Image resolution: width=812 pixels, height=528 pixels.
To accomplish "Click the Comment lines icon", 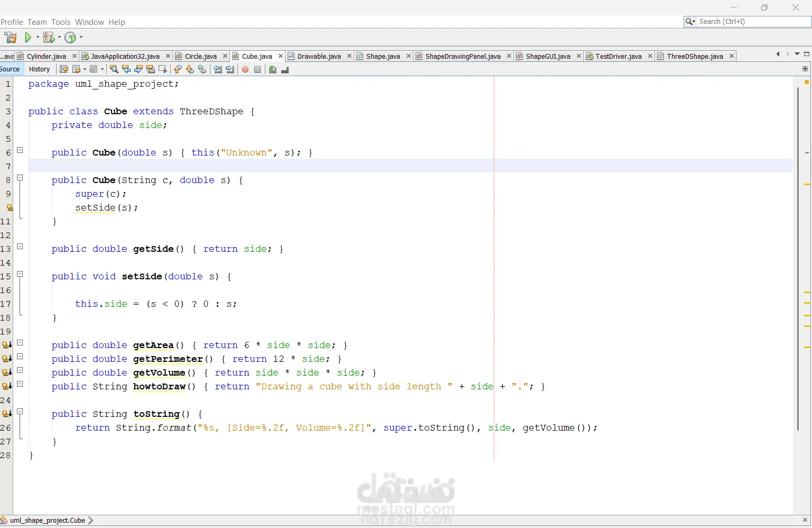I will click(x=273, y=69).
